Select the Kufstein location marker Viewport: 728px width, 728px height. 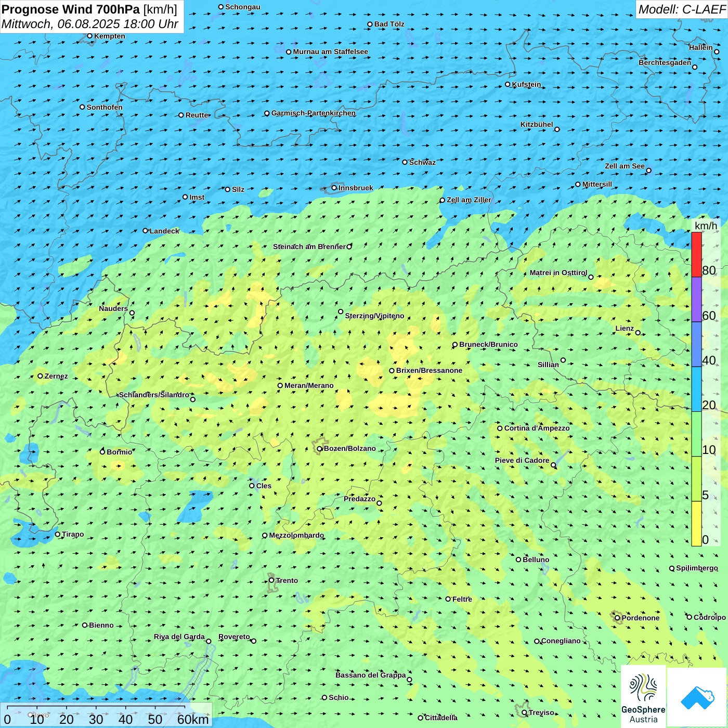click(508, 84)
